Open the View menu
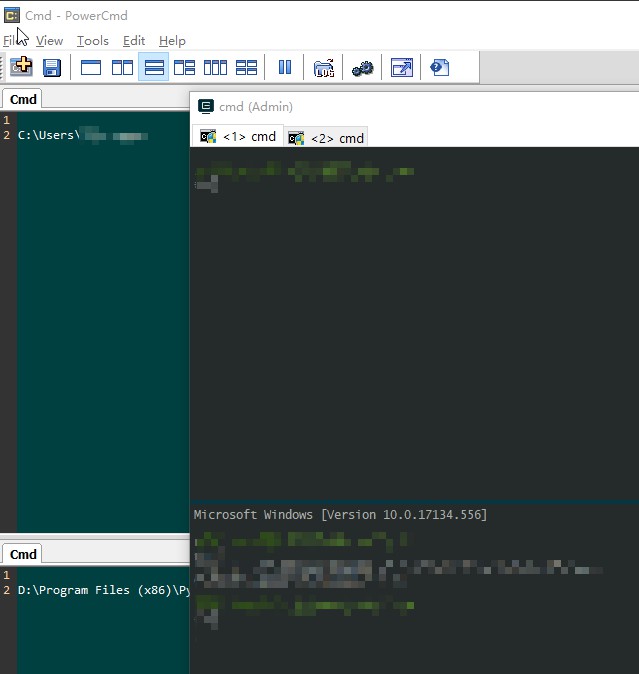This screenshot has width=639, height=674. [x=49, y=41]
